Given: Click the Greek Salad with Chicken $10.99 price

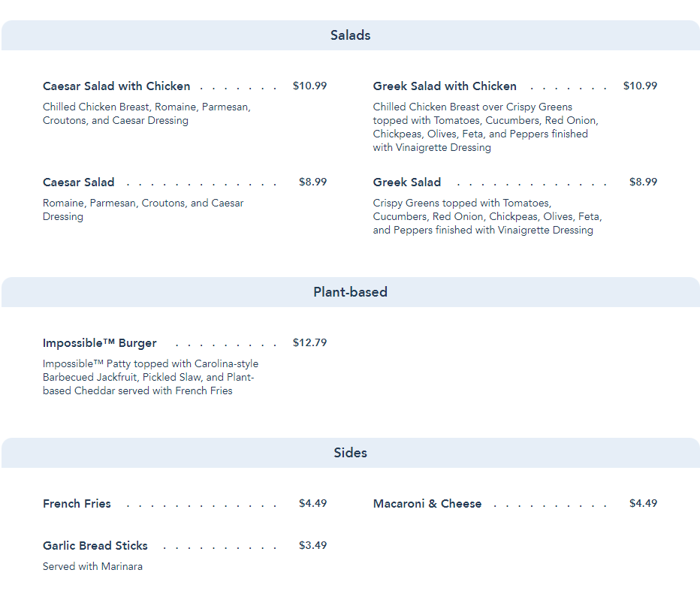Looking at the screenshot, I should pos(640,86).
